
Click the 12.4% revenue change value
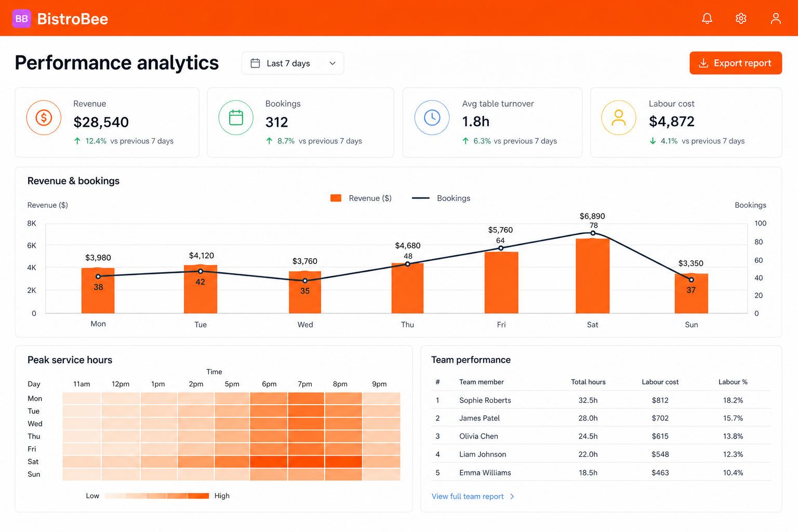click(96, 141)
